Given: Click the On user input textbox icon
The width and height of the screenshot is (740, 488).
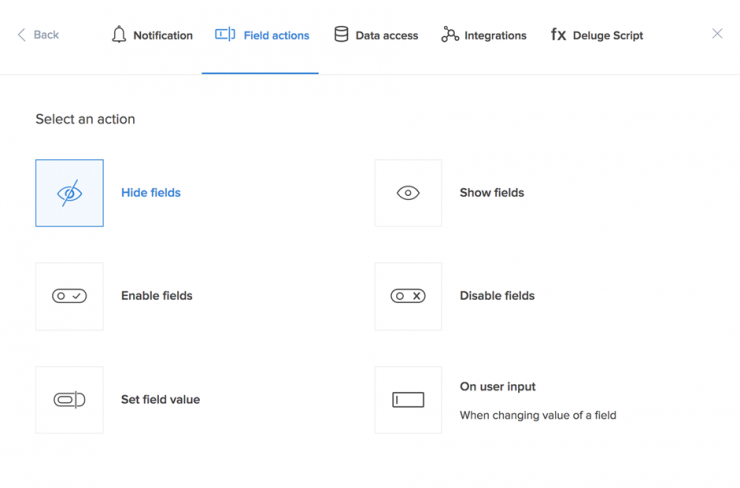Looking at the screenshot, I should [x=408, y=400].
